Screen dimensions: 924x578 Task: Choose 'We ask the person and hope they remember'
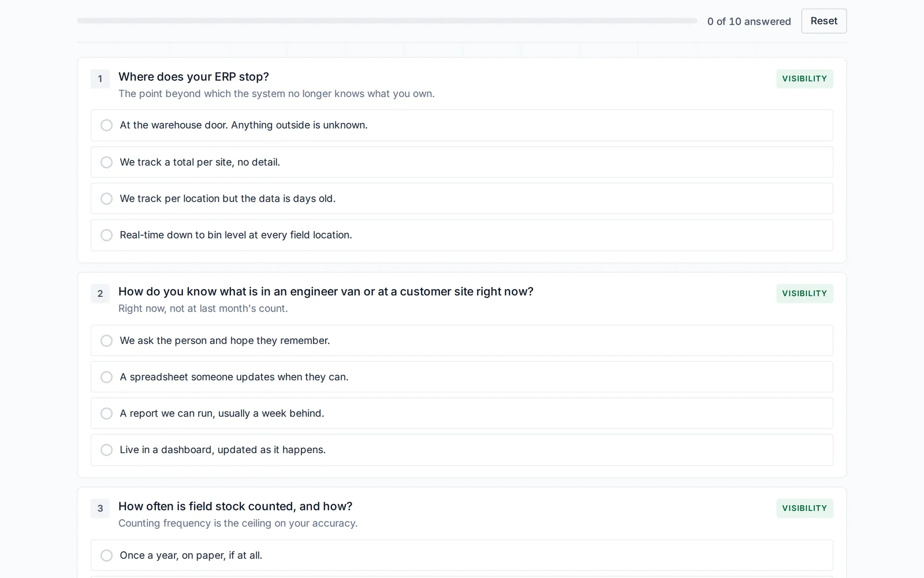click(461, 340)
